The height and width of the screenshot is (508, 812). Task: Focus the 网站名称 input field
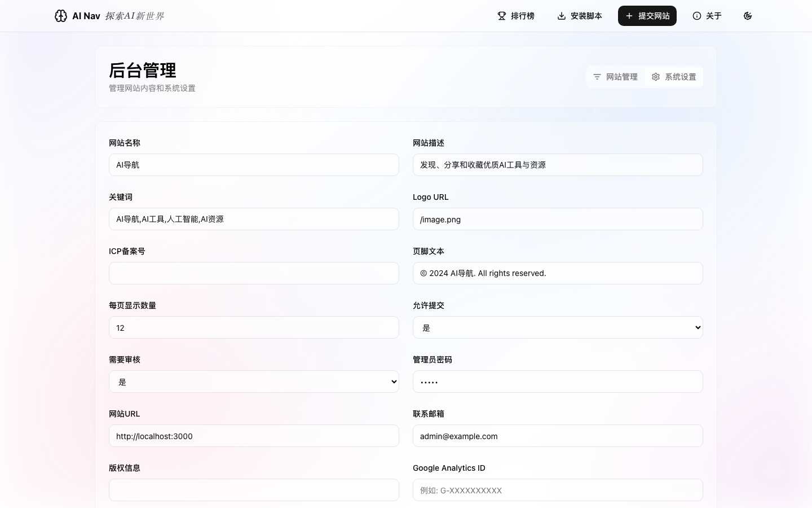click(x=254, y=165)
